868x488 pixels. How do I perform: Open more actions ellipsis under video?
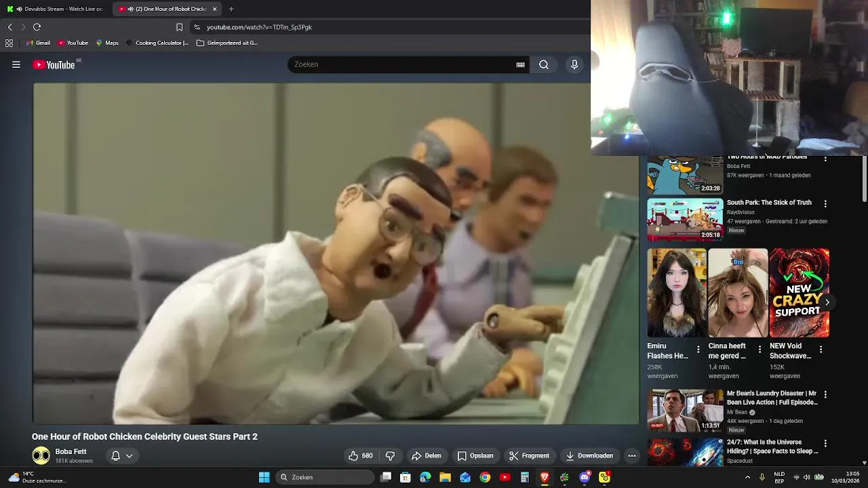[632, 455]
